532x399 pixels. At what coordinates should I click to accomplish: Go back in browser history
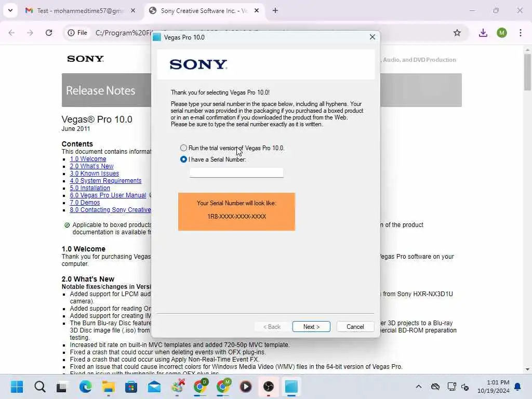(11, 33)
